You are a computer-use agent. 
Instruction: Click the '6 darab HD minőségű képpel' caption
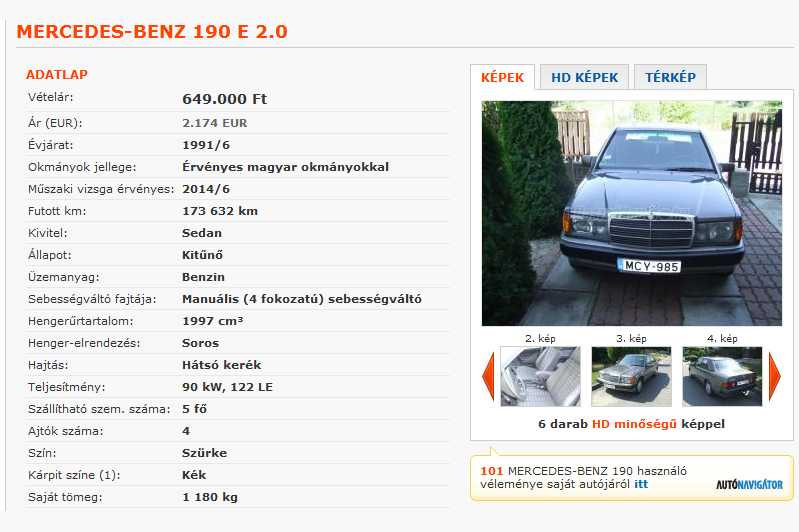631,424
